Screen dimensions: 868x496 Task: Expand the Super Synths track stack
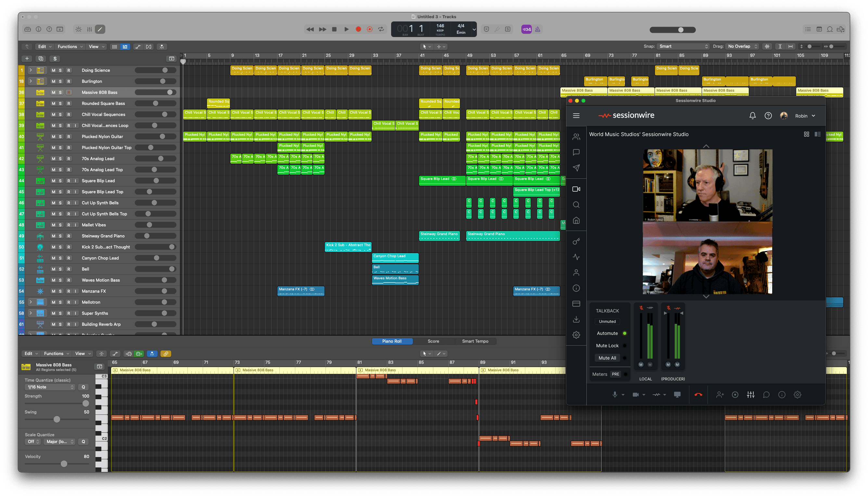pos(30,313)
